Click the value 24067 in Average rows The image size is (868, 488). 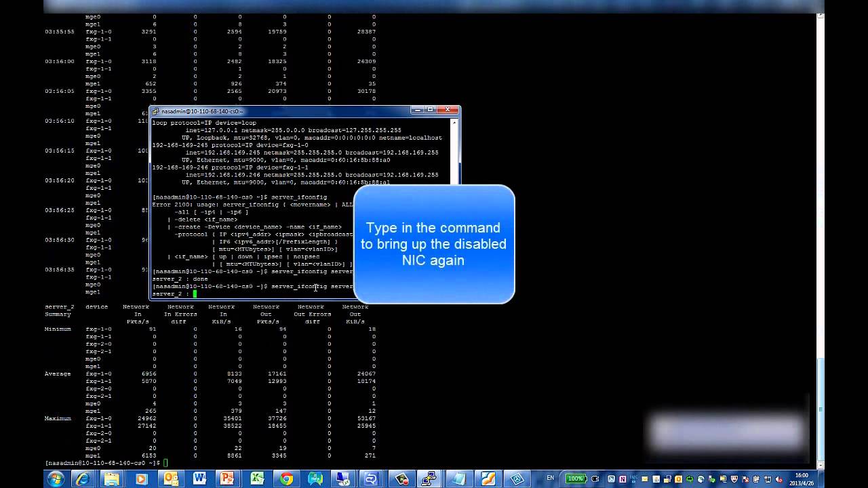tap(366, 373)
